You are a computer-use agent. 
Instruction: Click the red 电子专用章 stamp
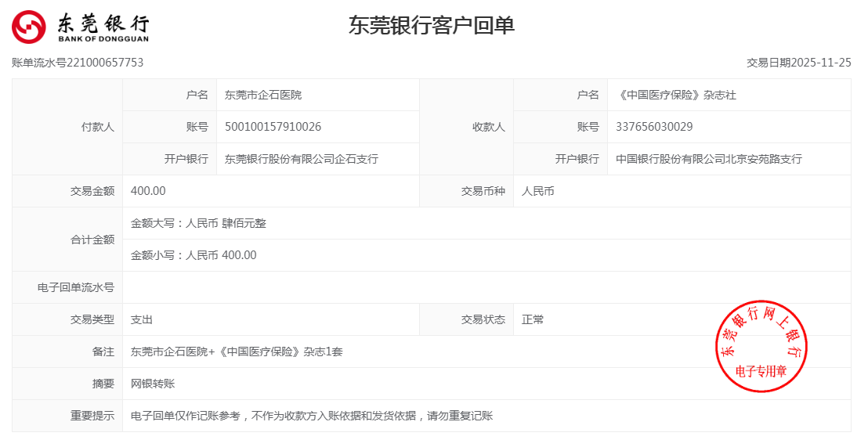tap(760, 345)
